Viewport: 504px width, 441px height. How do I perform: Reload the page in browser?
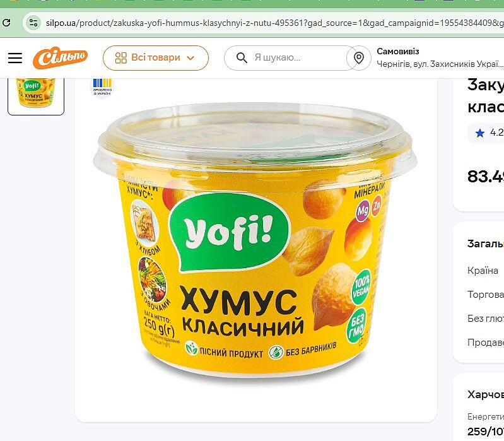pos(6,23)
